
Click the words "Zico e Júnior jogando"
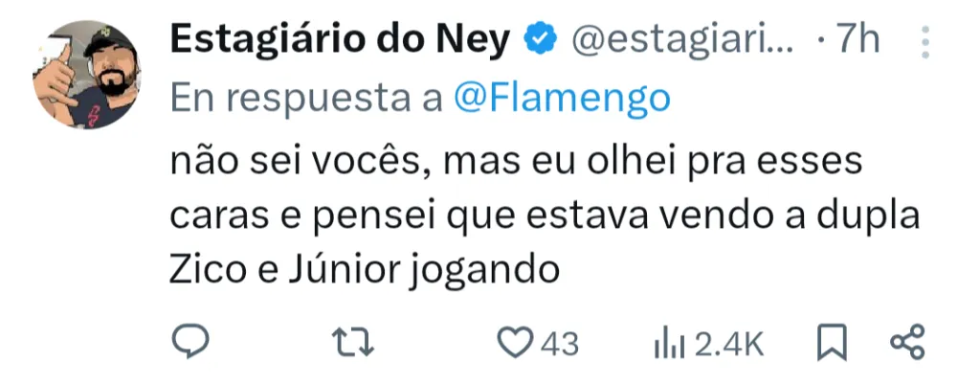point(364,271)
